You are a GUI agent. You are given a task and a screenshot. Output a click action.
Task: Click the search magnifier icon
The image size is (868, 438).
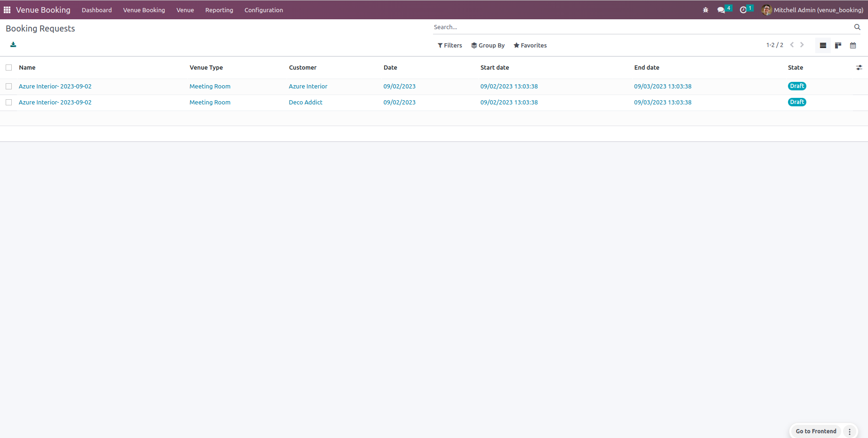click(x=857, y=27)
